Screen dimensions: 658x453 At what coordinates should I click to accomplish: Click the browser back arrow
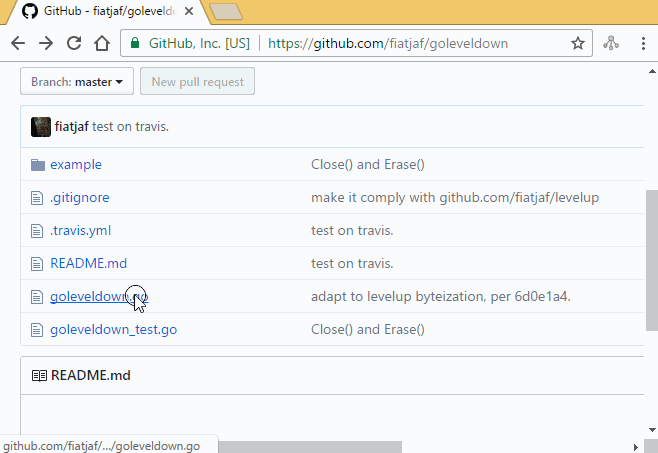18,43
